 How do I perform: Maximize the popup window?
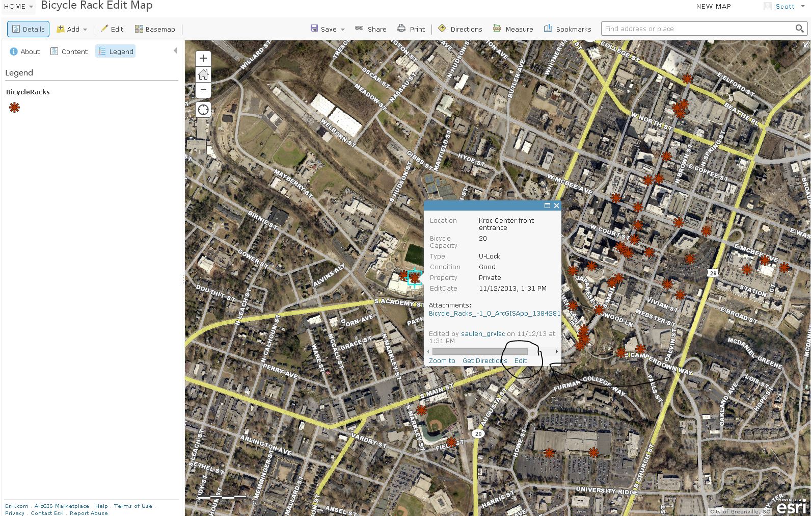547,205
